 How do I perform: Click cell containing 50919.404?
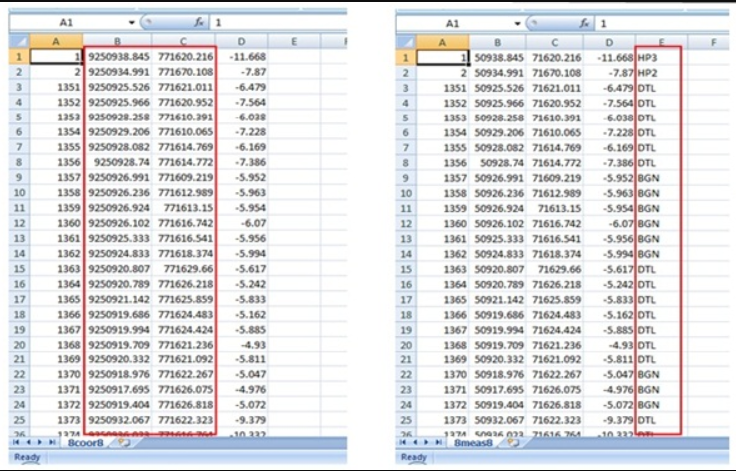click(498, 405)
